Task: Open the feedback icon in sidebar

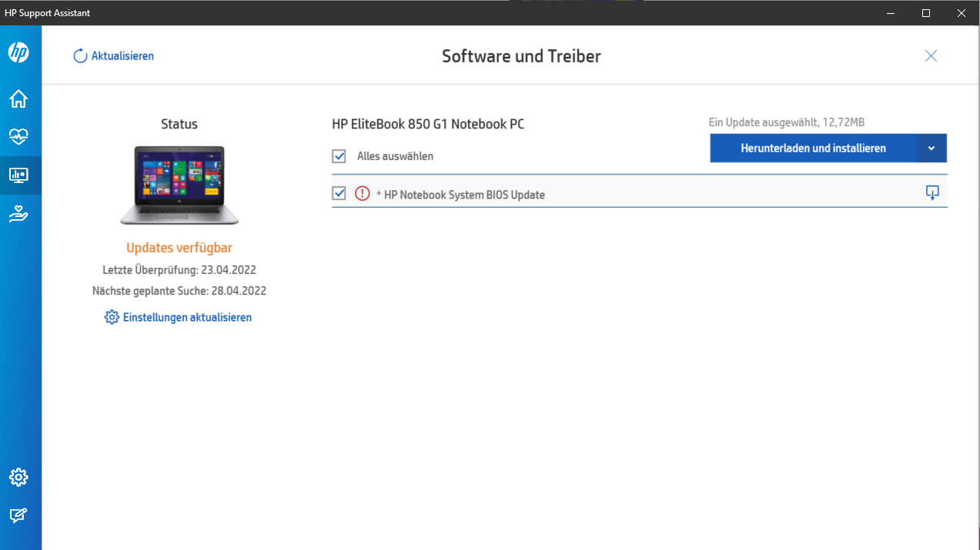Action: (18, 515)
